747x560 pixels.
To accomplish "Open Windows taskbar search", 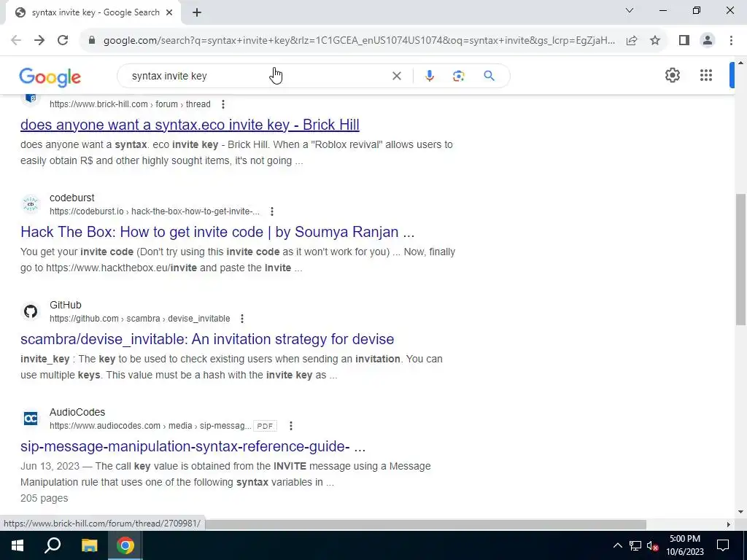I will tap(53, 545).
